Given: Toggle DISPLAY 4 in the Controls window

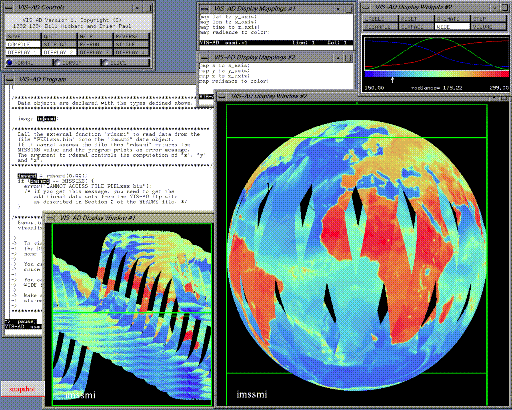Looking at the screenshot, I should 131,52.
